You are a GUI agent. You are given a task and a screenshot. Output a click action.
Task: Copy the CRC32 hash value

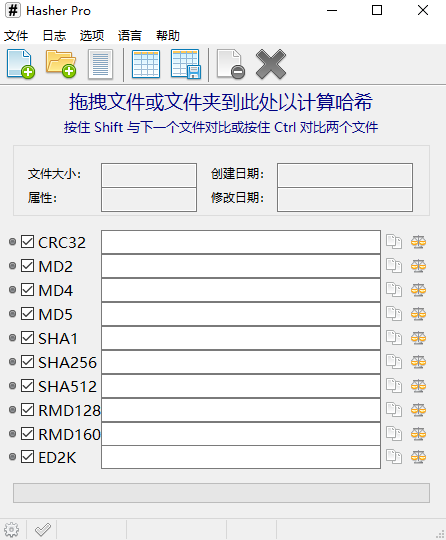pyautogui.click(x=394, y=242)
